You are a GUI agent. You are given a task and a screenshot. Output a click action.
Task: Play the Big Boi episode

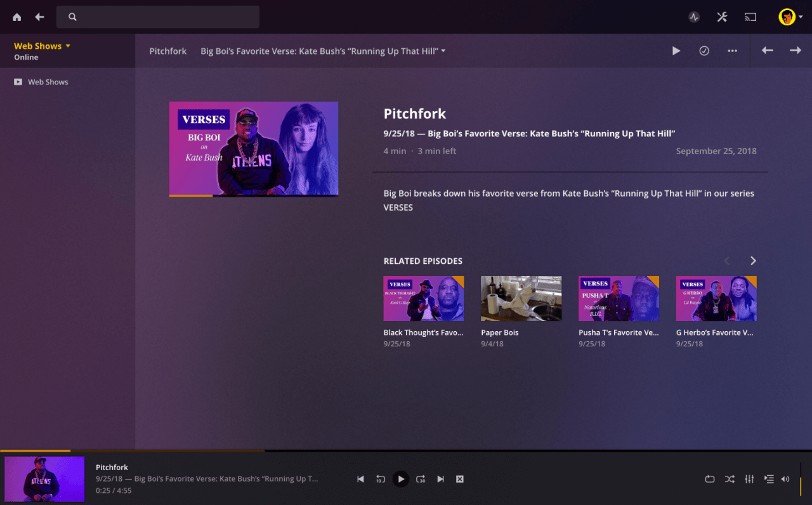click(x=676, y=51)
